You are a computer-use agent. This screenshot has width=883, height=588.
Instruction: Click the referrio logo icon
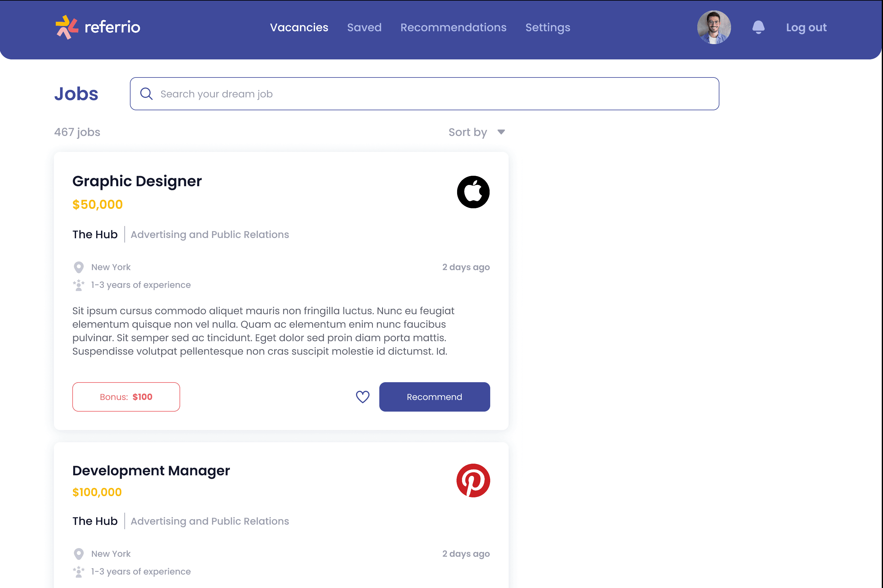click(67, 27)
